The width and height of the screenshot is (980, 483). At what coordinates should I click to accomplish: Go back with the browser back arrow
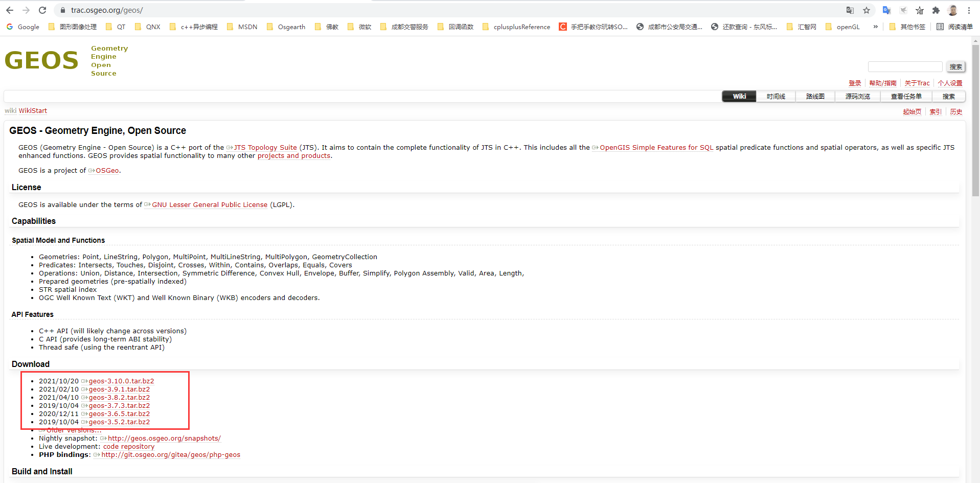tap(10, 10)
